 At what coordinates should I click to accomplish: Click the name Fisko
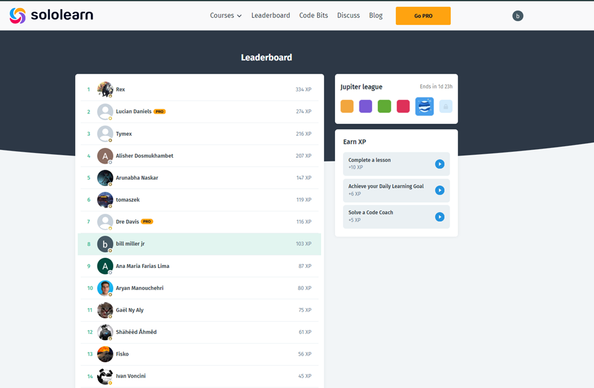point(122,354)
